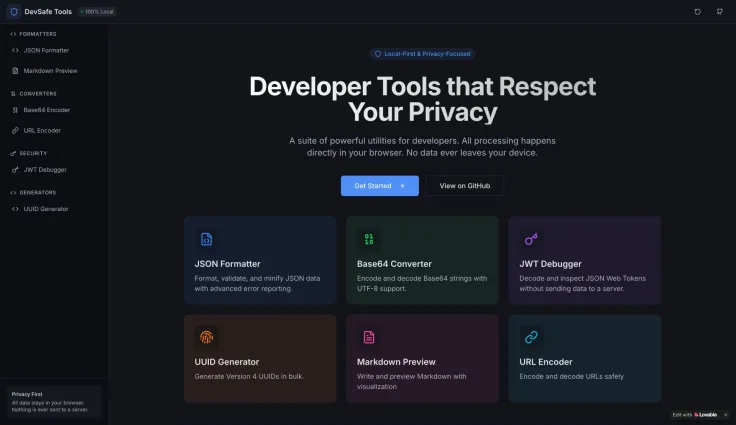Click the green binary Base64 Converter icon
This screenshot has width=736, height=425.
[x=369, y=239]
